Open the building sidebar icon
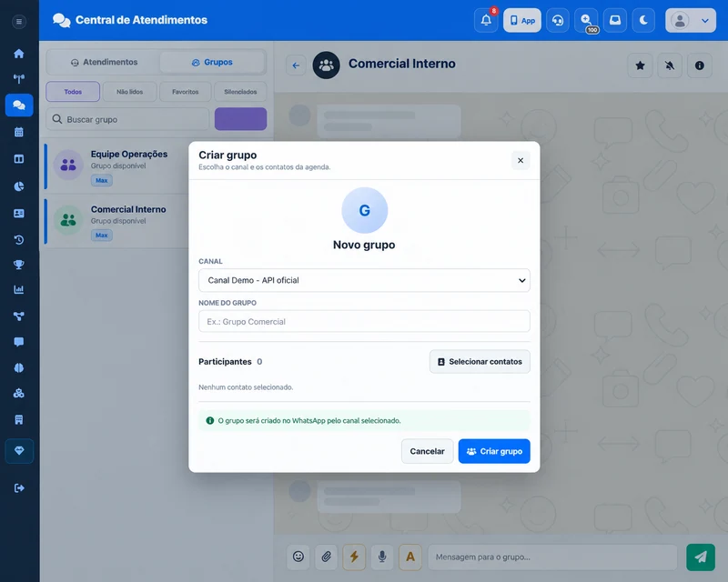This screenshot has height=582, width=728. pos(19,420)
